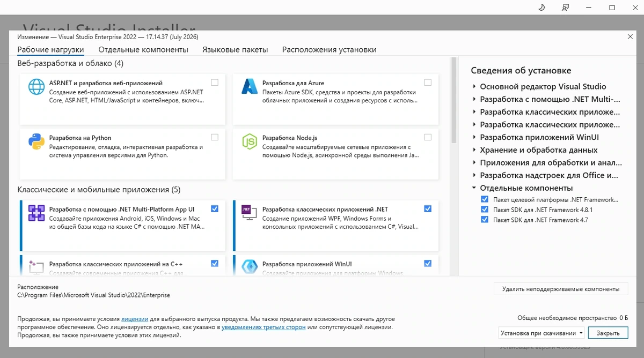The height and width of the screenshot is (358, 644).
Task: Open the лицензии link
Action: (x=135, y=319)
